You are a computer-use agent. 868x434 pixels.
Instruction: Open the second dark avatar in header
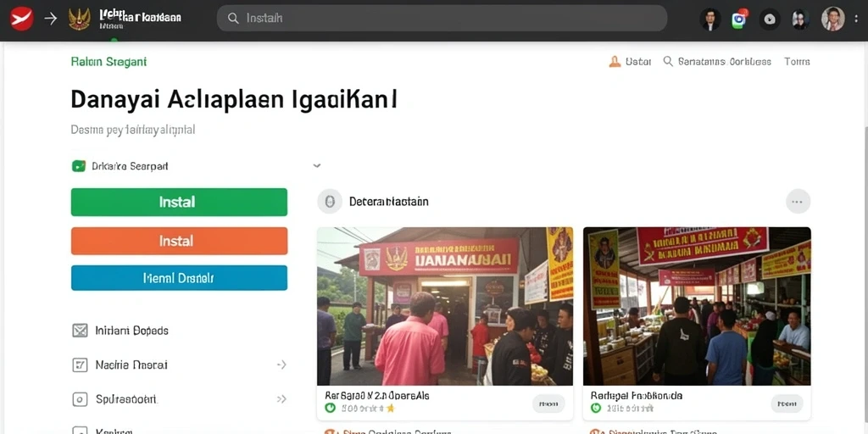pyautogui.click(x=800, y=19)
